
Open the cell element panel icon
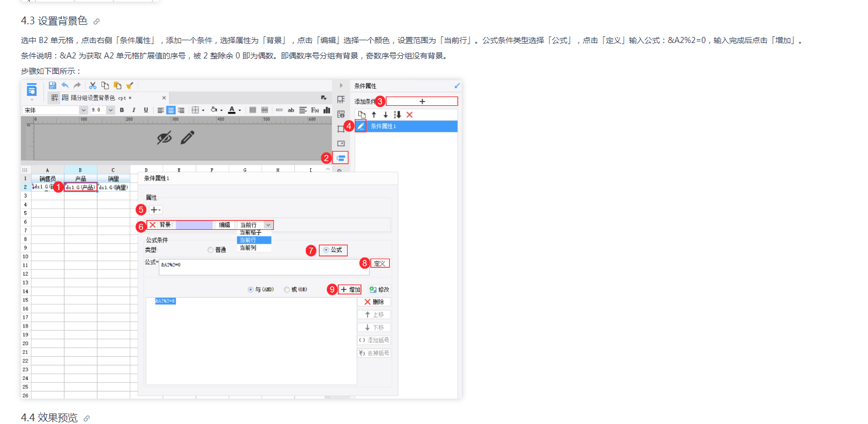click(x=341, y=100)
